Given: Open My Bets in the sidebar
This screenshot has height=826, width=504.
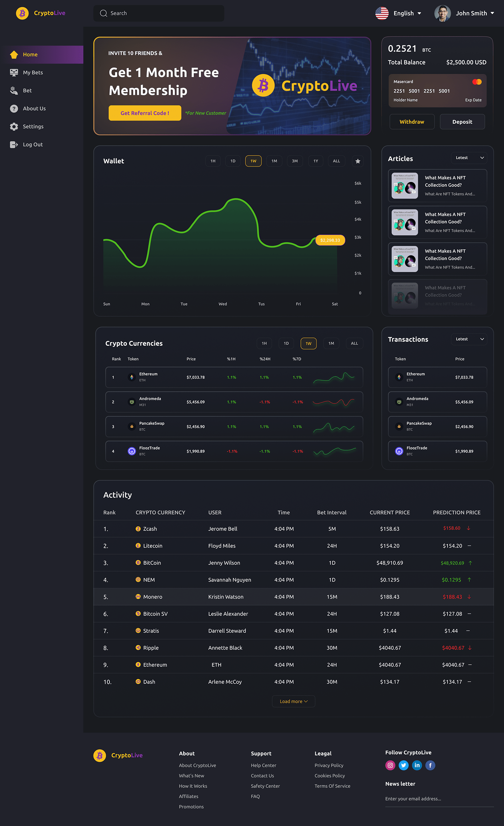Looking at the screenshot, I should (42, 73).
